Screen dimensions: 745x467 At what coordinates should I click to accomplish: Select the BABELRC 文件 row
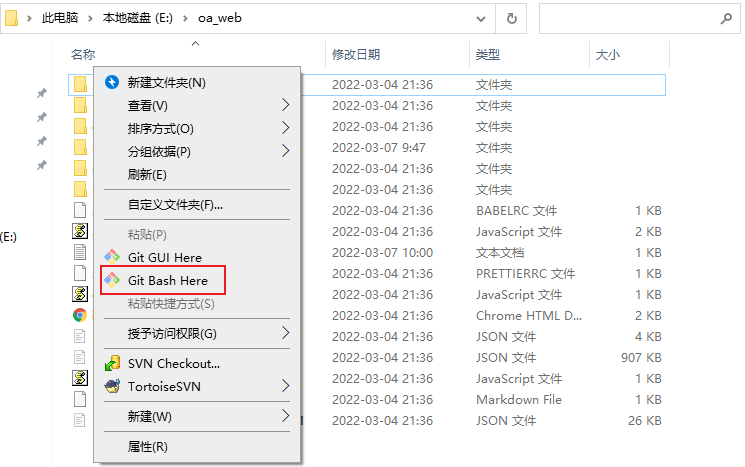367,210
